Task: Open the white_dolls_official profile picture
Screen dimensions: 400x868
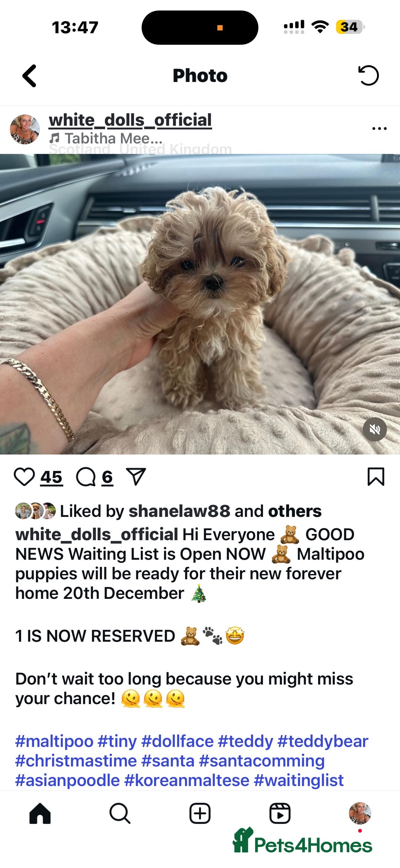Action: [24, 129]
